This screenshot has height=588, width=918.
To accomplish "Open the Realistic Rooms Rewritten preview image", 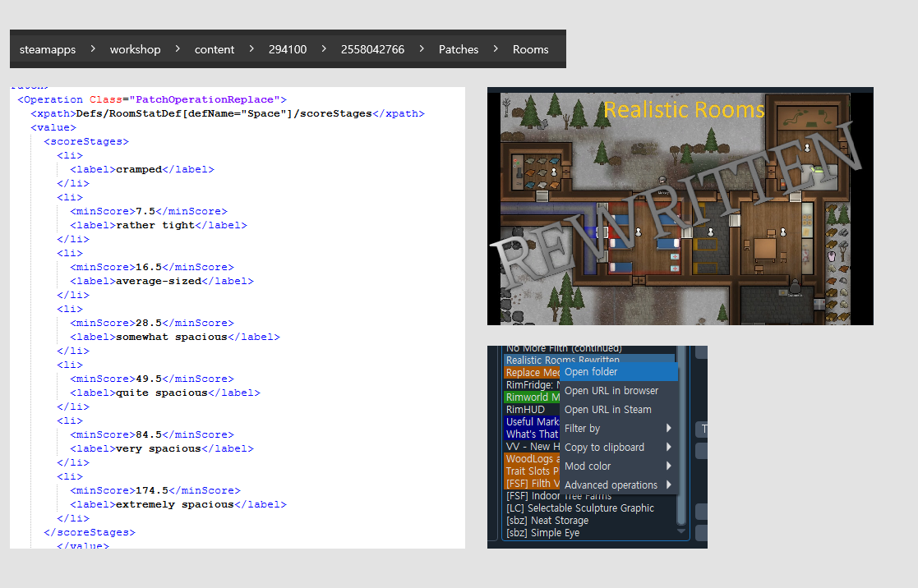I will coord(680,206).
